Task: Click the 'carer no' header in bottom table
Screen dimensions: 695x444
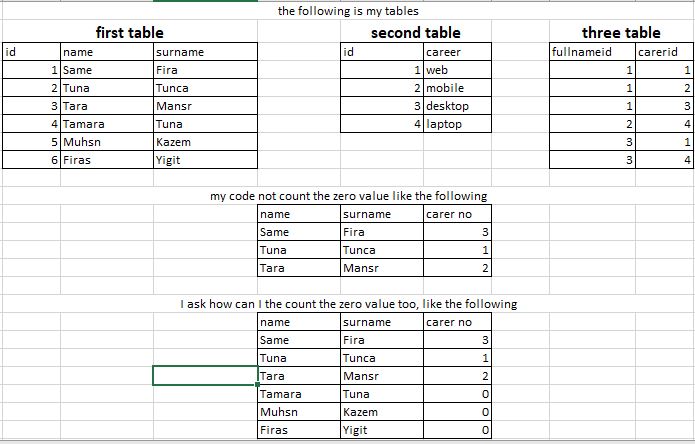Action: (x=457, y=322)
